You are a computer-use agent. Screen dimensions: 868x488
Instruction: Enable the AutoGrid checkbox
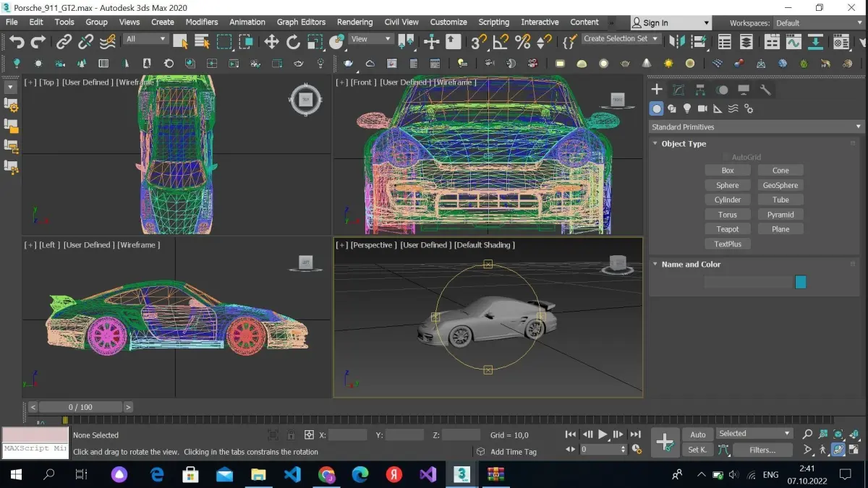click(x=727, y=157)
